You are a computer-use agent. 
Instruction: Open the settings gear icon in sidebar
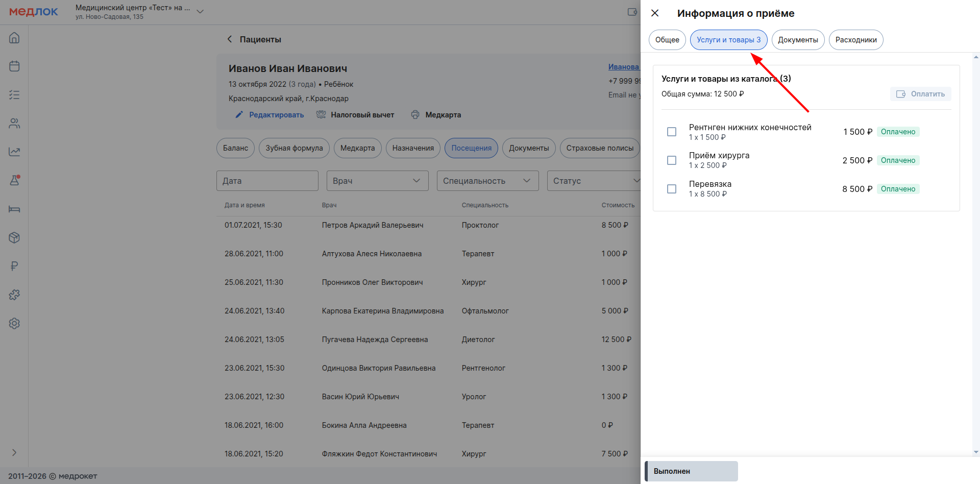click(14, 323)
